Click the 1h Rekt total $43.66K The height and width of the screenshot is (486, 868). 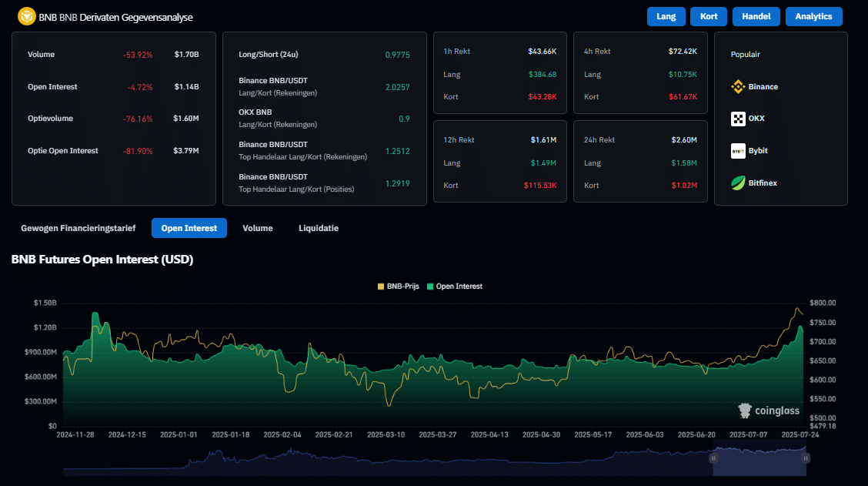542,51
